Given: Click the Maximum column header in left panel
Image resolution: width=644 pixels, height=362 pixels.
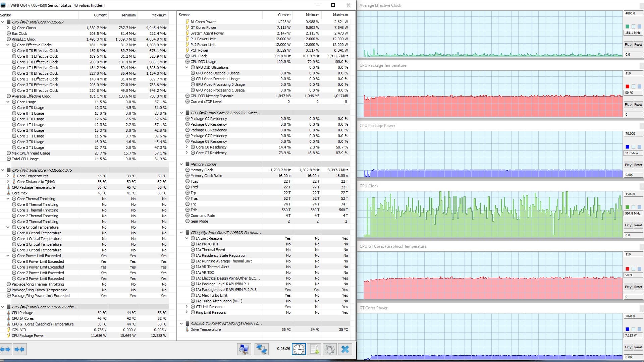Looking at the screenshot, I should (x=159, y=15).
